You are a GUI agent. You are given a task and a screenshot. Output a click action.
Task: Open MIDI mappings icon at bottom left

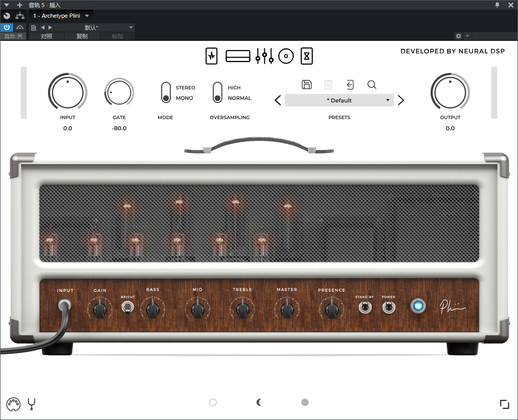click(13, 404)
